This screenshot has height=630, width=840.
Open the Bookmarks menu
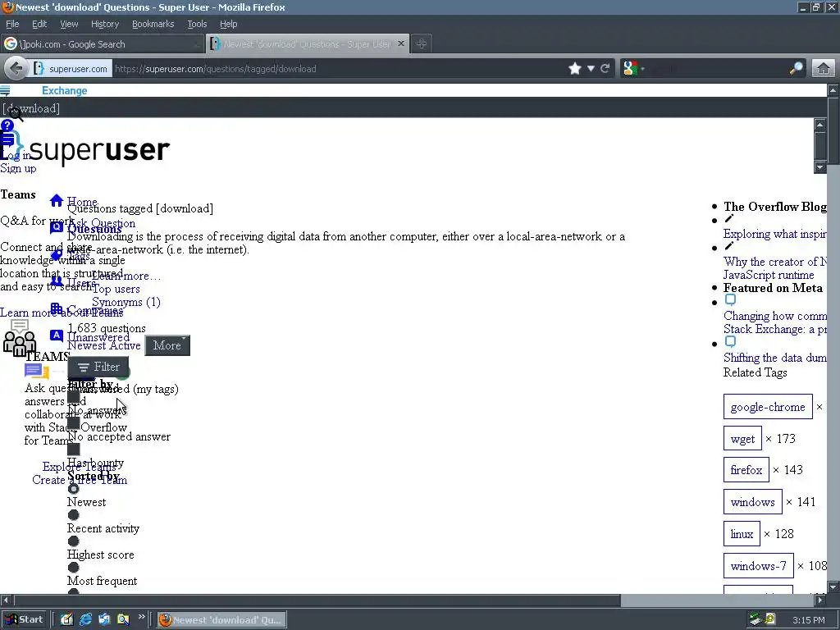click(x=153, y=24)
